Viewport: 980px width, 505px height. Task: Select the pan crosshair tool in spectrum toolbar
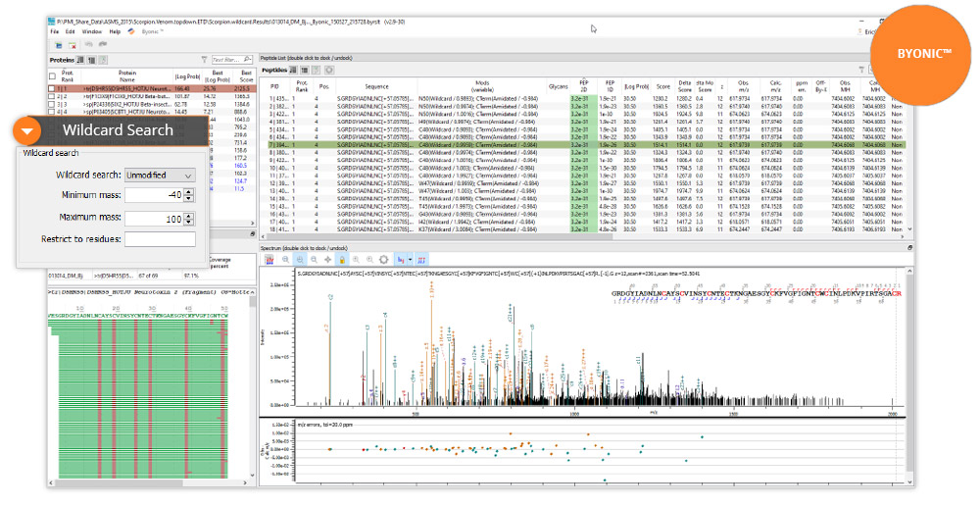click(327, 260)
